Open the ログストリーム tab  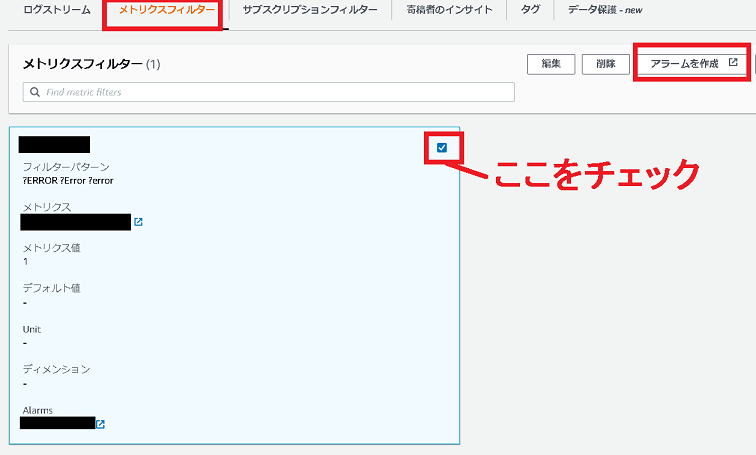point(57,10)
